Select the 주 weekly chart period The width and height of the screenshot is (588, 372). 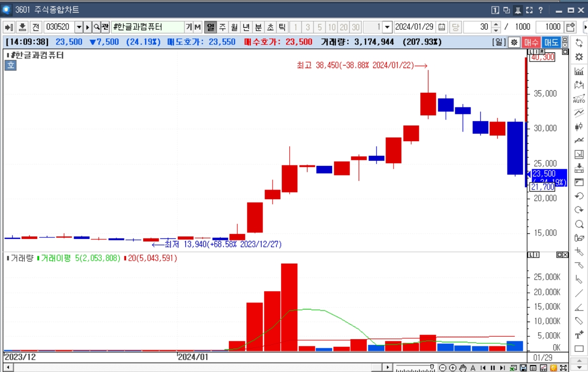222,27
